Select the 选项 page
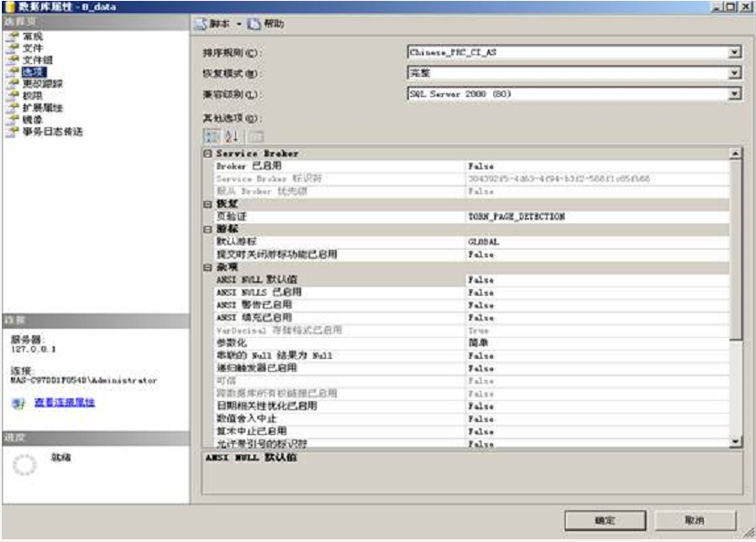756x542 pixels. tap(34, 71)
